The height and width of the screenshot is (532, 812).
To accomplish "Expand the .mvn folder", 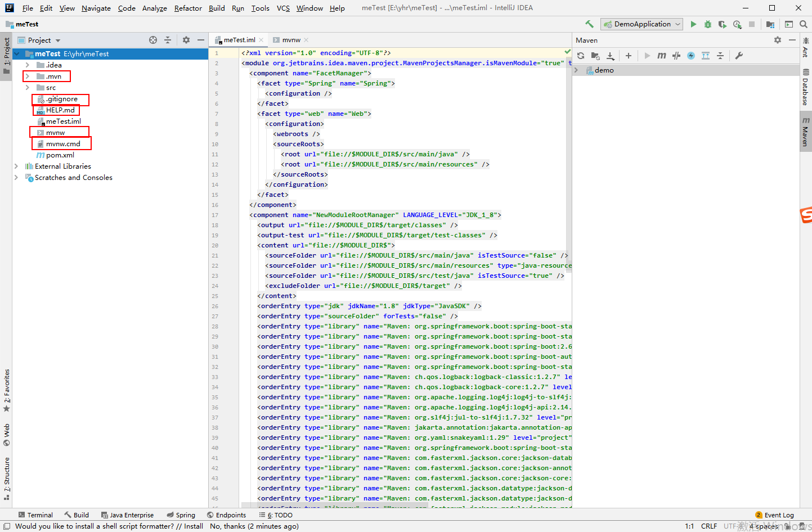I will pos(27,76).
